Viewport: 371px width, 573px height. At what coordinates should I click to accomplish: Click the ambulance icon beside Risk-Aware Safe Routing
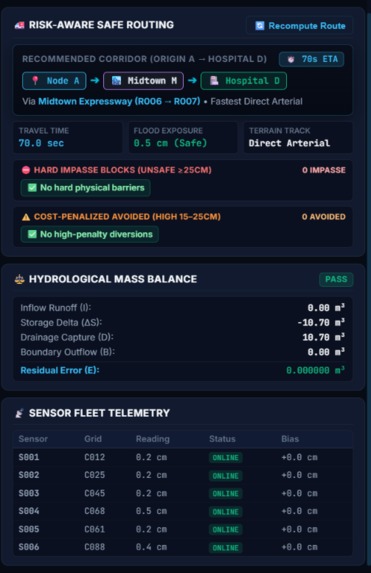(x=19, y=25)
